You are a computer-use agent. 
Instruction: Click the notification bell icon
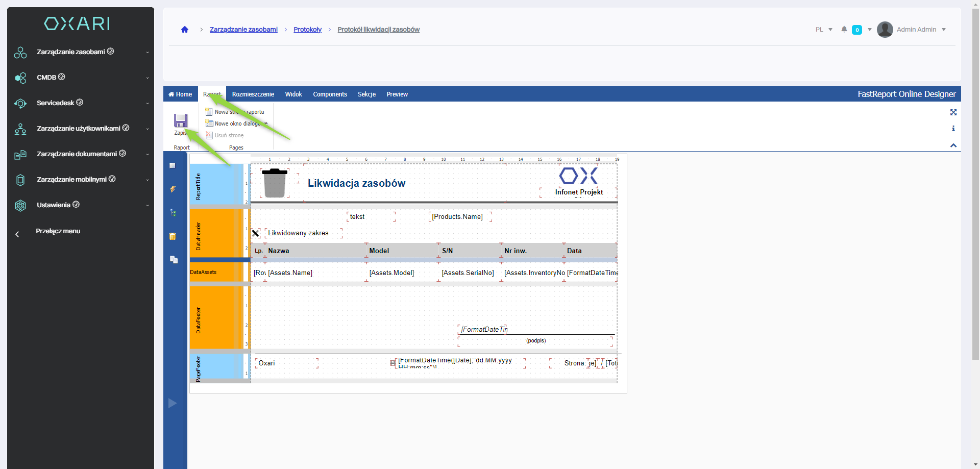[844, 30]
